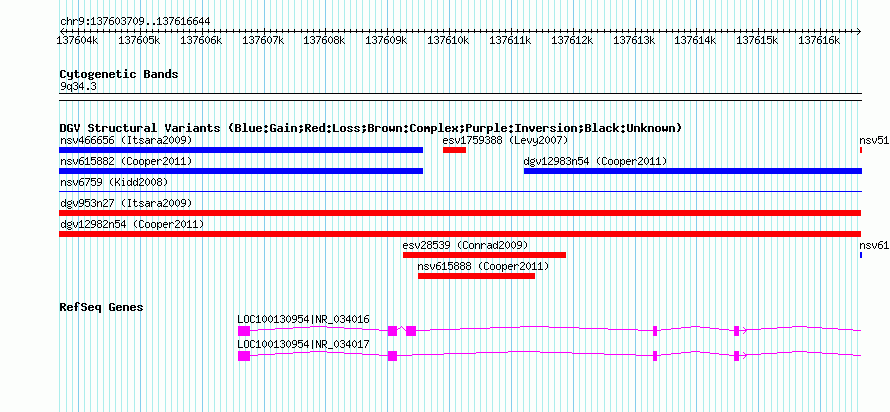Select the red loss bar of dgv953n27
890x412 pixels.
[460, 213]
